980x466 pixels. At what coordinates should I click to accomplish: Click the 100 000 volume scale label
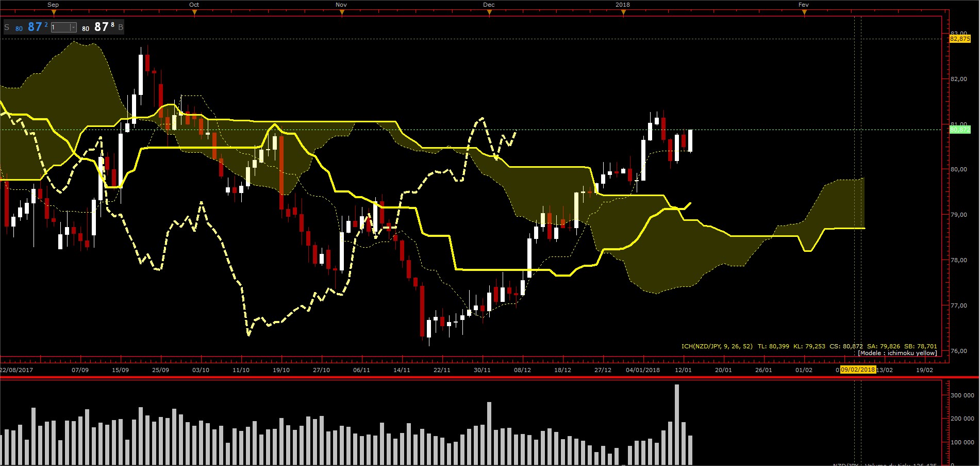962,442
